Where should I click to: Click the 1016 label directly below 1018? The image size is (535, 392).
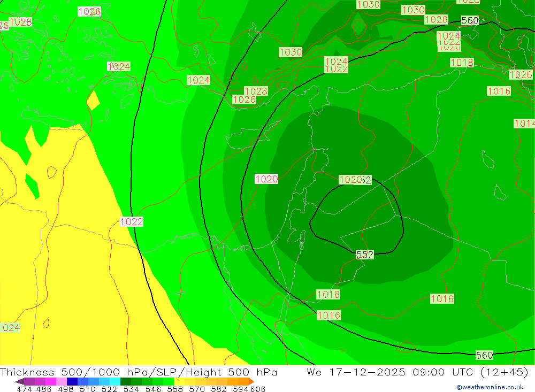328,315
